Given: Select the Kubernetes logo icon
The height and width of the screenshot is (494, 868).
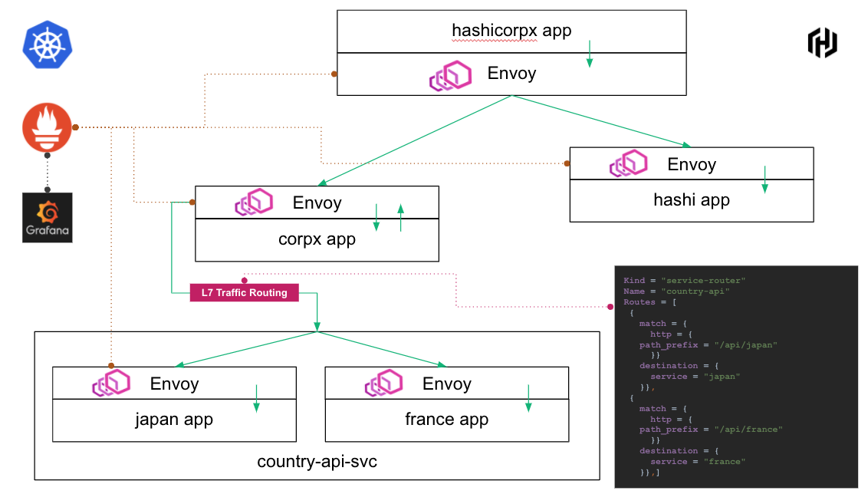Looking at the screenshot, I should tap(47, 45).
